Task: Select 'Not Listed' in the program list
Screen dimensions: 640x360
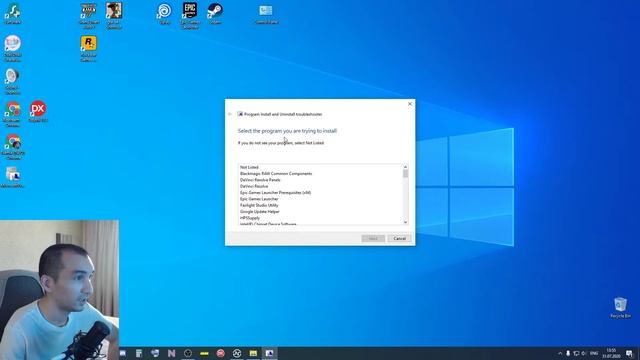Action: point(249,167)
